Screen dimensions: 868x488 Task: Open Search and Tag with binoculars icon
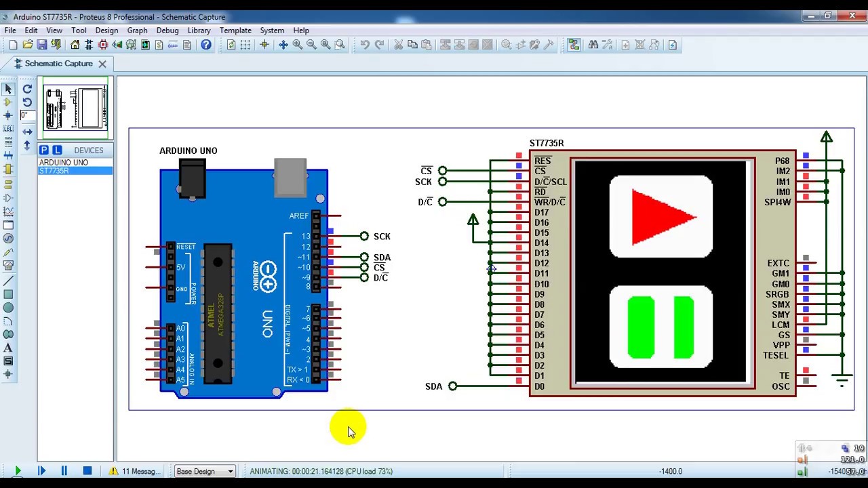click(593, 45)
